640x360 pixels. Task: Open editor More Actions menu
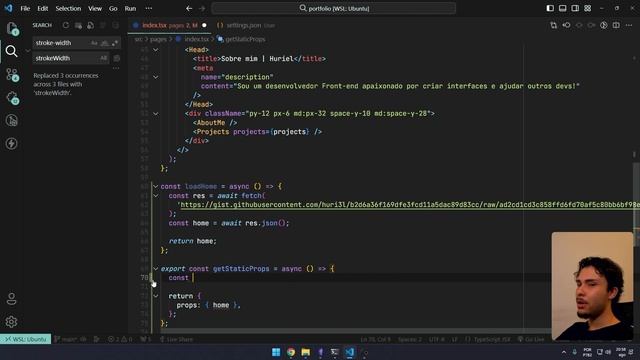tap(629, 25)
